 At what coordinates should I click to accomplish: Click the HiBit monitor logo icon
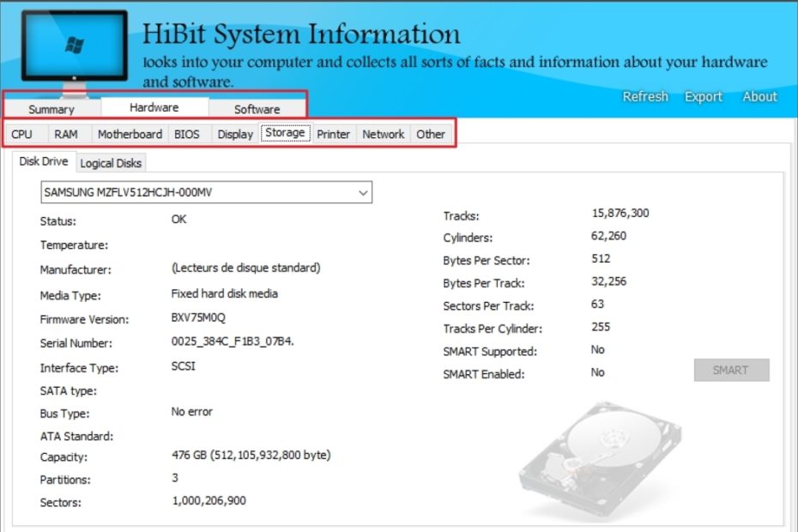pyautogui.click(x=75, y=52)
